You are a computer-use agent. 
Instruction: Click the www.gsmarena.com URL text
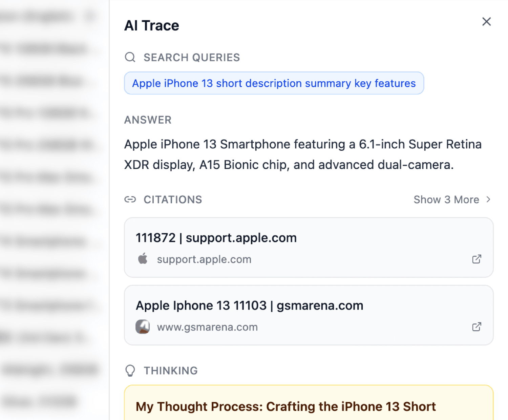click(207, 327)
